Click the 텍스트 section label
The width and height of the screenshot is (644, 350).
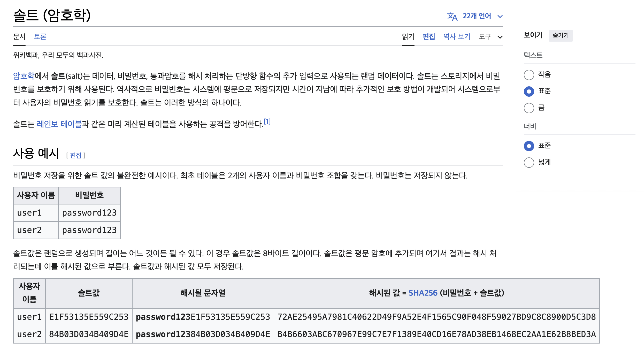[533, 55]
